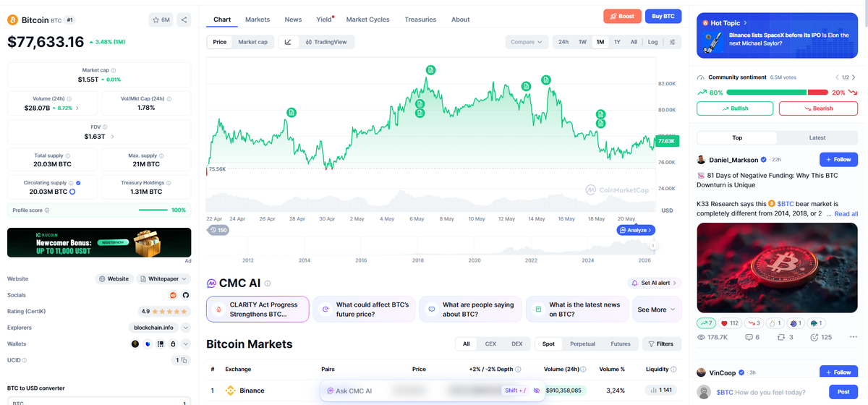Expand the Wallets dropdown chevron
Screen dimensions: 868x405
(186, 344)
